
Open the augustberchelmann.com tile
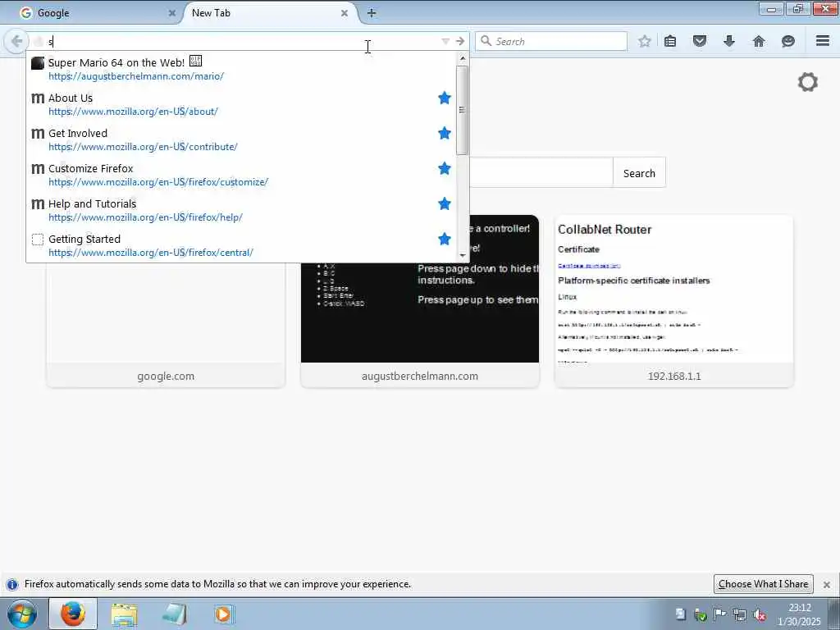click(x=420, y=300)
